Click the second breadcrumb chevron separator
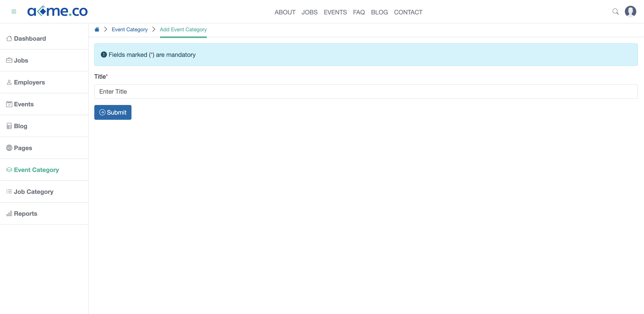 point(154,29)
